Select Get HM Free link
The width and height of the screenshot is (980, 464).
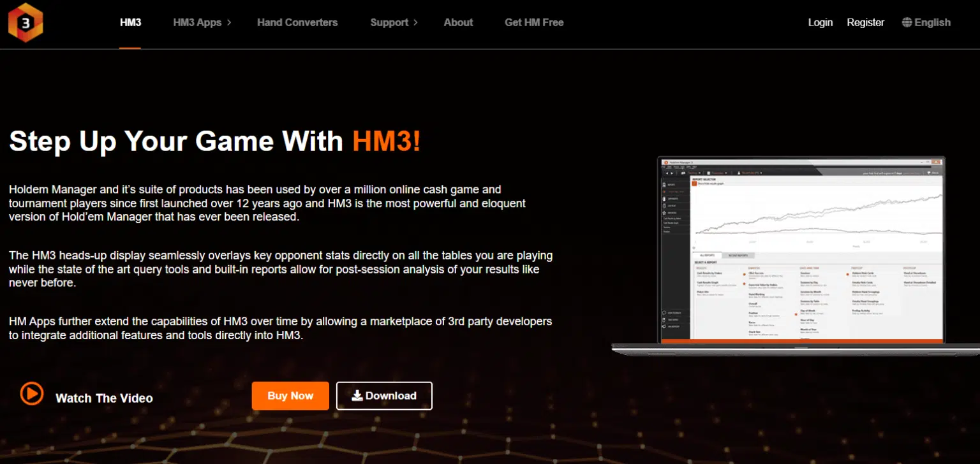click(534, 22)
